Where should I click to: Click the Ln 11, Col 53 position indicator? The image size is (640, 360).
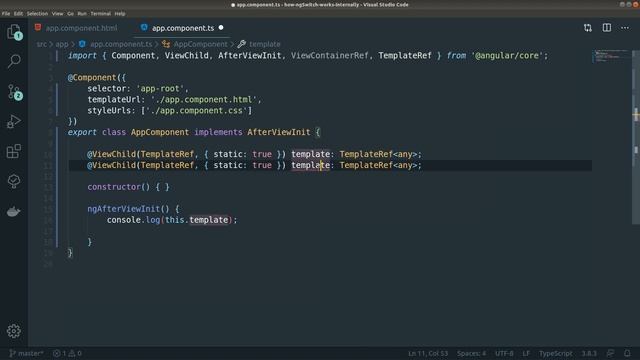click(x=428, y=353)
